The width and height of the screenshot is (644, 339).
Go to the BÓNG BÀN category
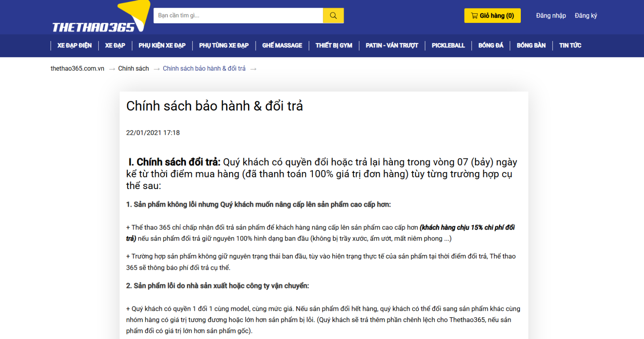pos(531,45)
